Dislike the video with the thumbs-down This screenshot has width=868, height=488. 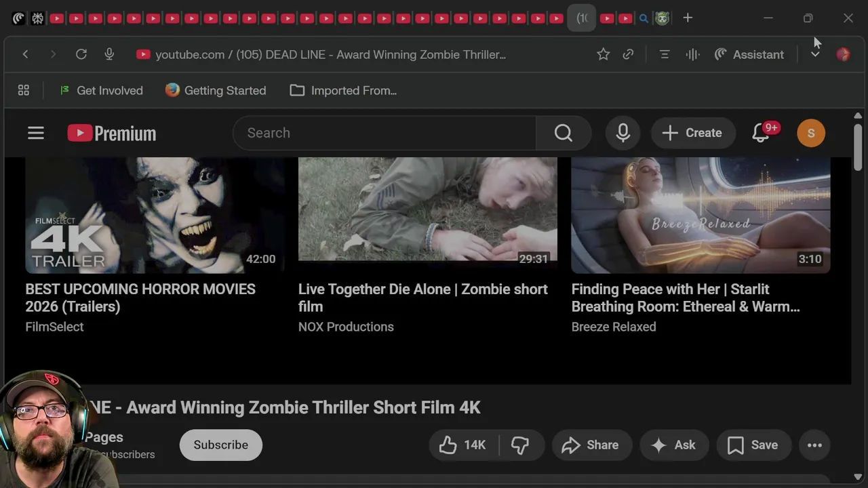point(520,445)
